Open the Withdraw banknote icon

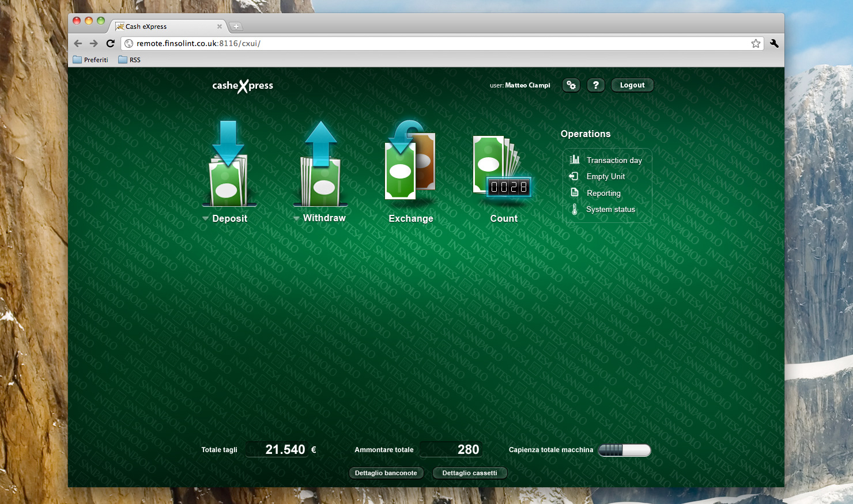(321, 164)
